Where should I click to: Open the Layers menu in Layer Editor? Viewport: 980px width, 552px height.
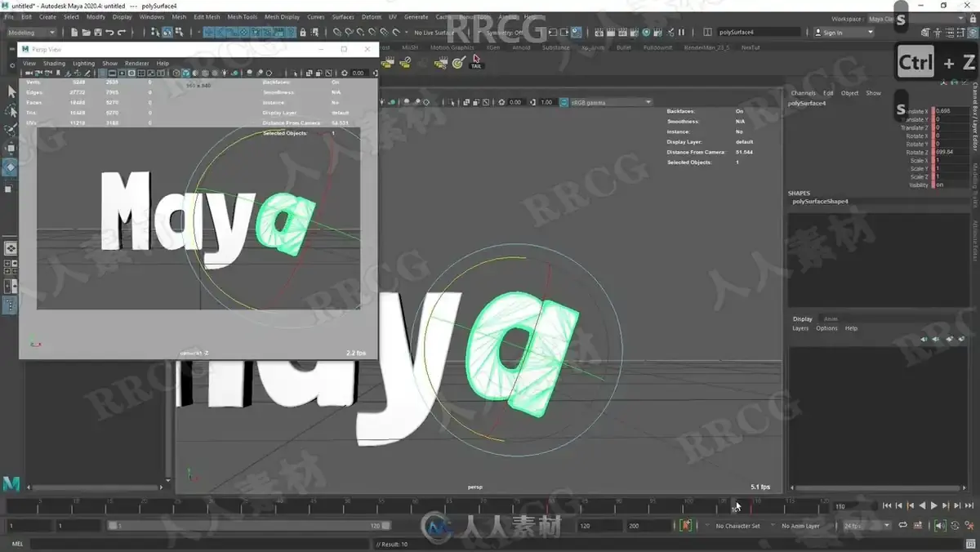click(x=800, y=328)
